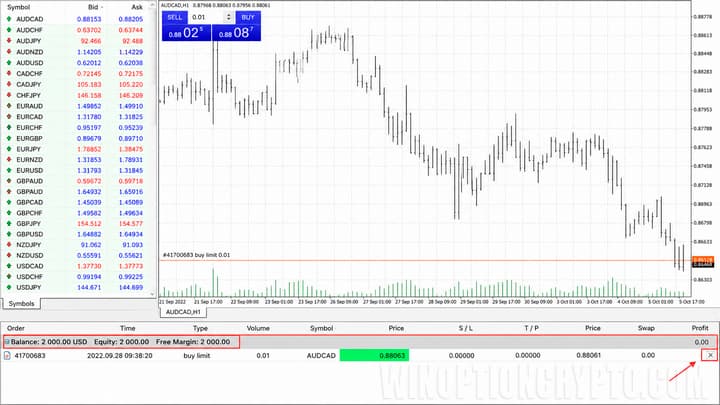
Task: Click the BUY button on chart
Action: click(x=248, y=17)
